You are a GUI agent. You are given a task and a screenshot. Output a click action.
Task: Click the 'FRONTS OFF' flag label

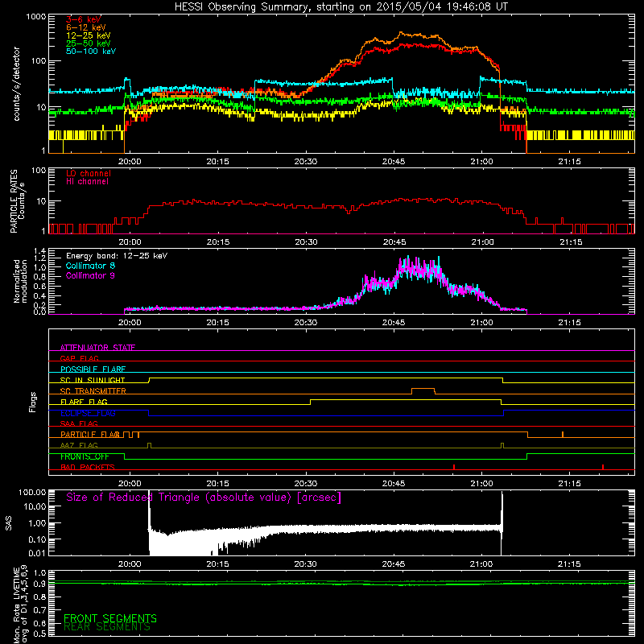tap(85, 456)
